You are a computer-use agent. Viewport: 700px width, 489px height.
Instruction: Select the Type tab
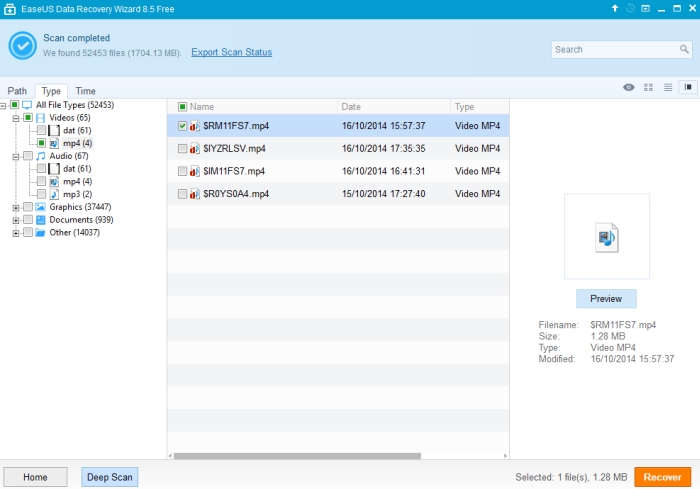[51, 91]
